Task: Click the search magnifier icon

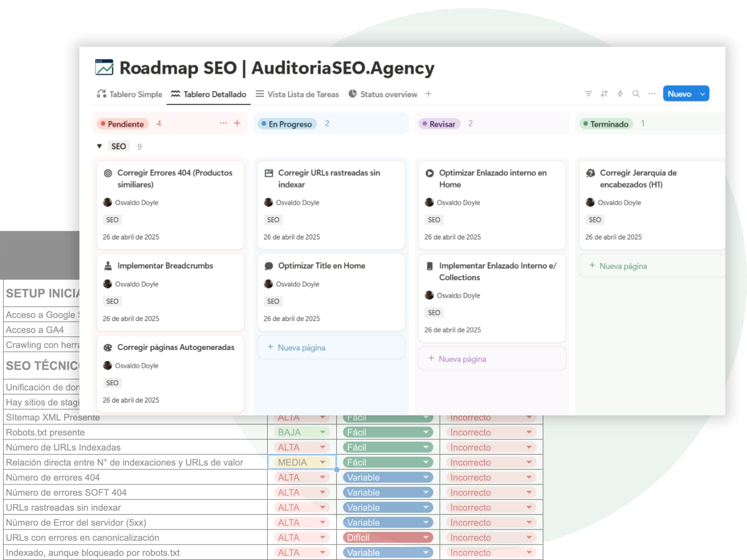Action: (x=636, y=94)
